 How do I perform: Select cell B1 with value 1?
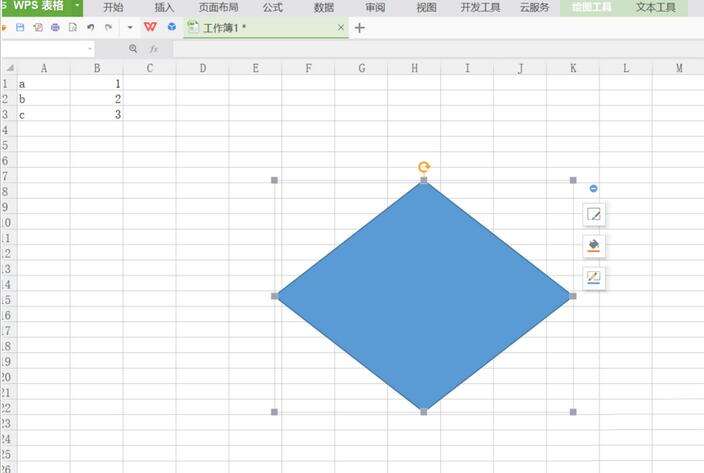click(x=97, y=84)
